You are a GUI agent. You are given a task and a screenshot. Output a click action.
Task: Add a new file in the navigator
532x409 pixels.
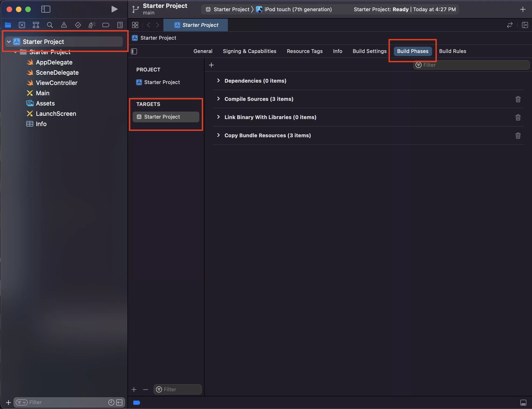click(x=8, y=402)
